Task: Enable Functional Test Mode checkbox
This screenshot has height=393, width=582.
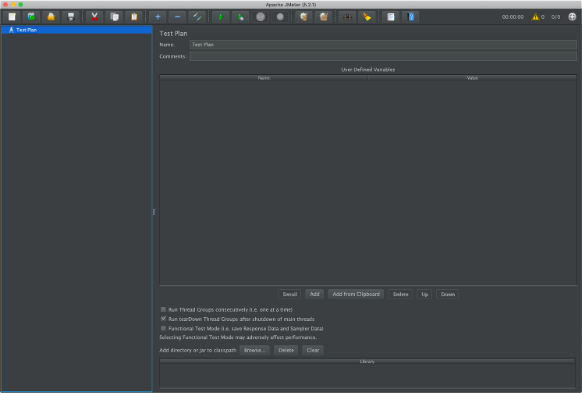Action: (163, 328)
